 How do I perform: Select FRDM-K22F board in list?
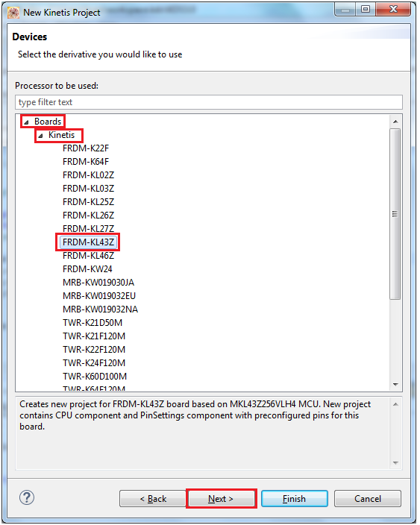click(85, 148)
